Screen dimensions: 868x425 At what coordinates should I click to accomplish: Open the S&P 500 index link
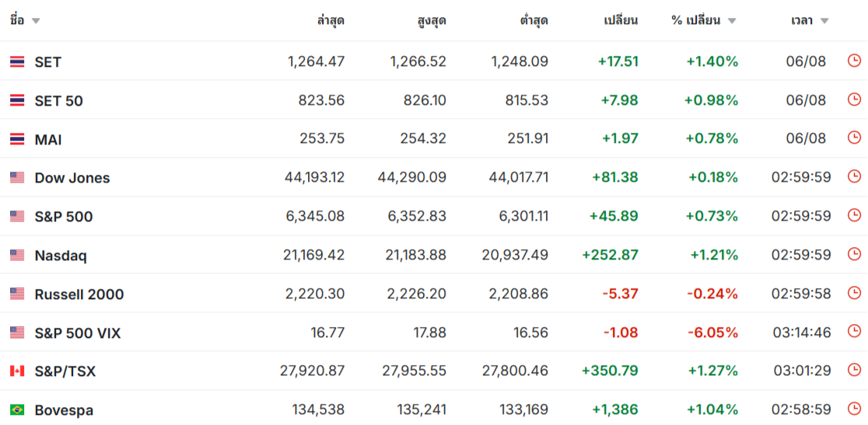(64, 217)
